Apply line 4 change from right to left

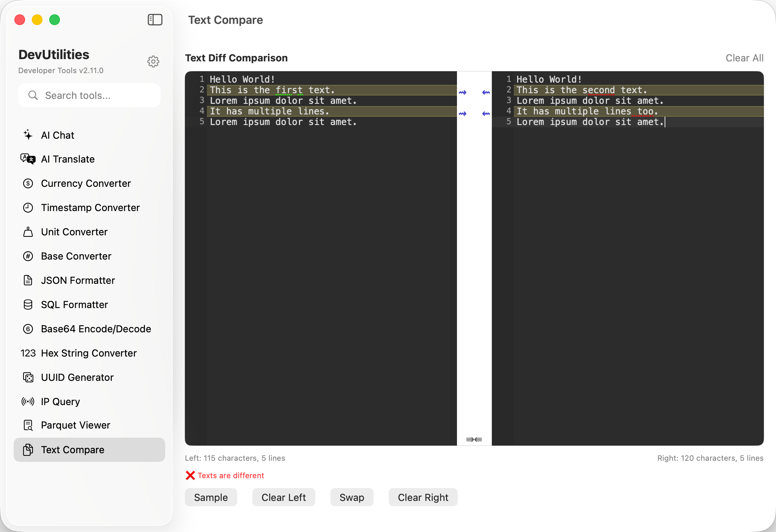pos(486,113)
